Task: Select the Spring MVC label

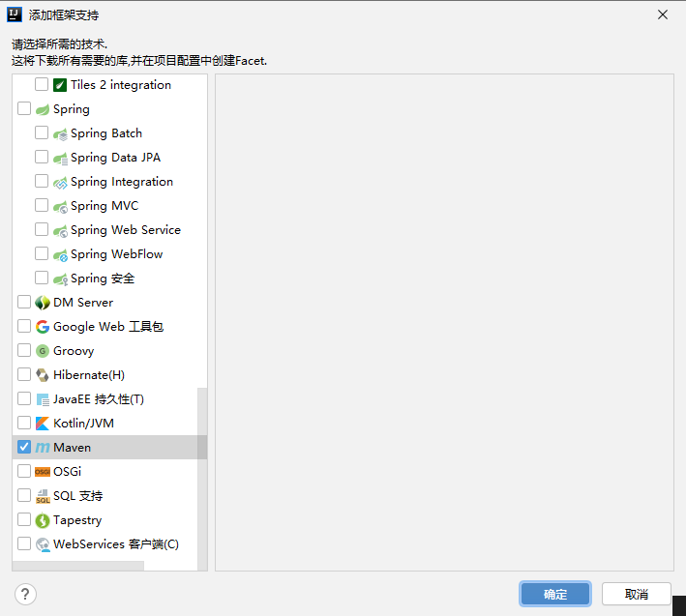Action: [104, 206]
